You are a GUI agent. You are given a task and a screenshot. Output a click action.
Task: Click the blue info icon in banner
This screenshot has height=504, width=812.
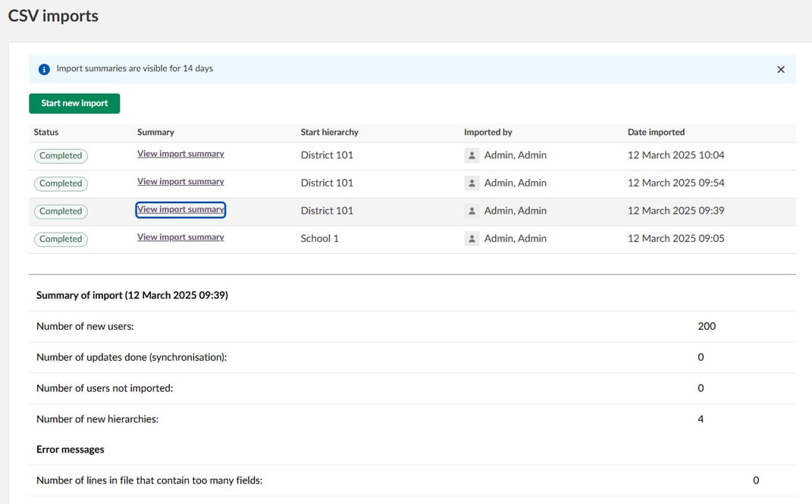(44, 69)
